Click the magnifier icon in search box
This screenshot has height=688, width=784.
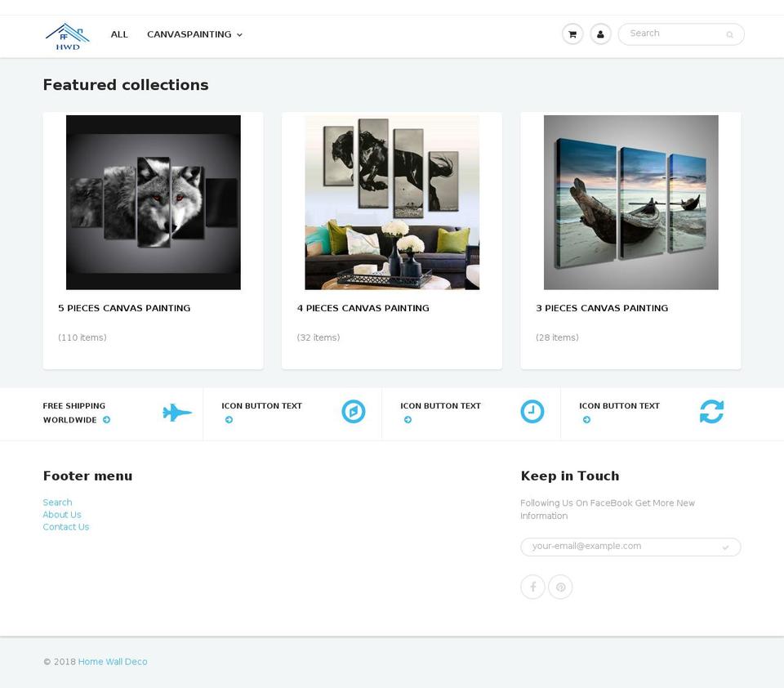click(x=729, y=34)
